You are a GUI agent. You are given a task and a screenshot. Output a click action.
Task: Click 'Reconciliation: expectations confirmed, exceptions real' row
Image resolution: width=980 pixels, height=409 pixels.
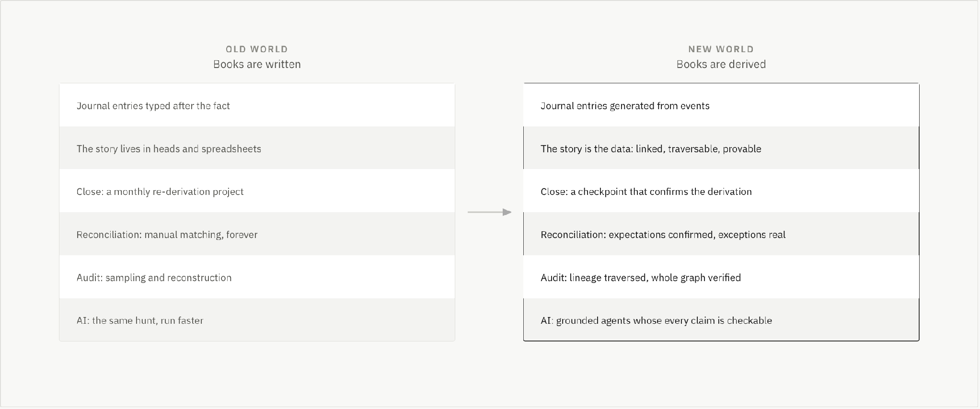(721, 234)
